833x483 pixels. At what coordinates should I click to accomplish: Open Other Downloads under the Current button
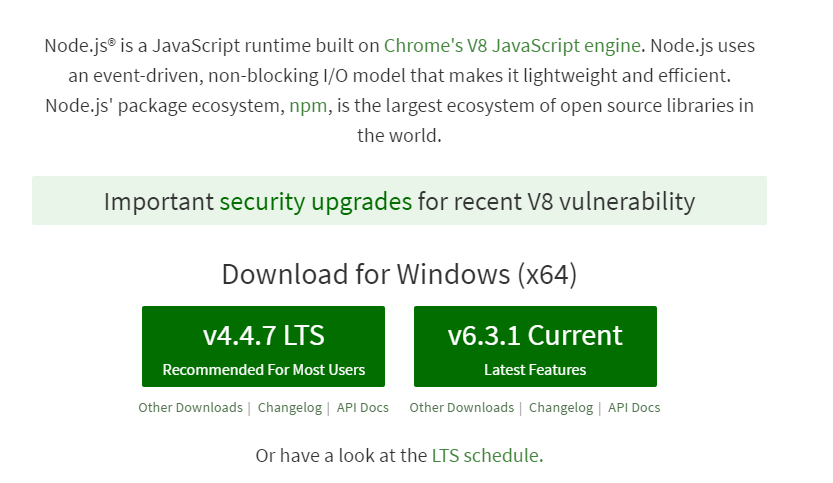click(462, 408)
